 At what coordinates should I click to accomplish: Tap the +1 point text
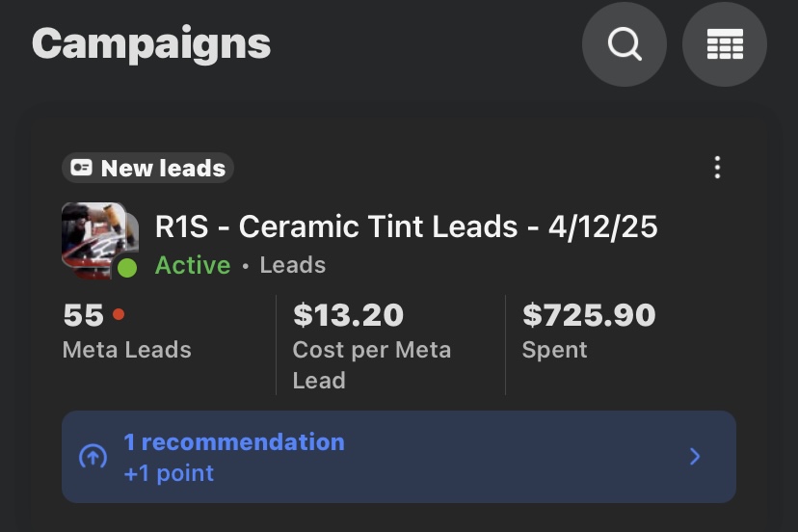coord(169,473)
